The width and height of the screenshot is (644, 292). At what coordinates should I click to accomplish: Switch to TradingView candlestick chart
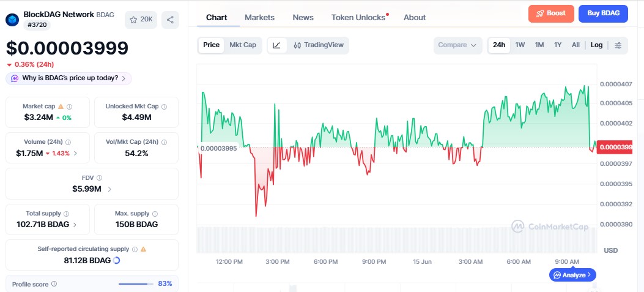click(x=318, y=45)
